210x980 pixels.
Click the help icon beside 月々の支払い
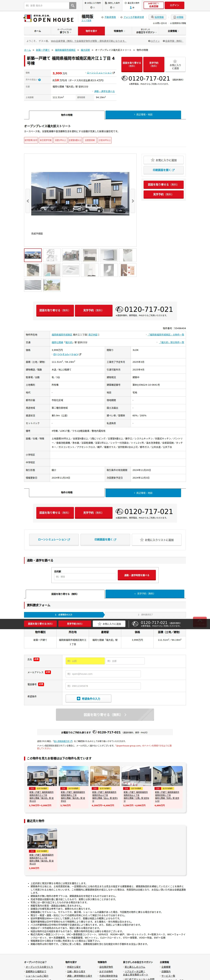39,80
